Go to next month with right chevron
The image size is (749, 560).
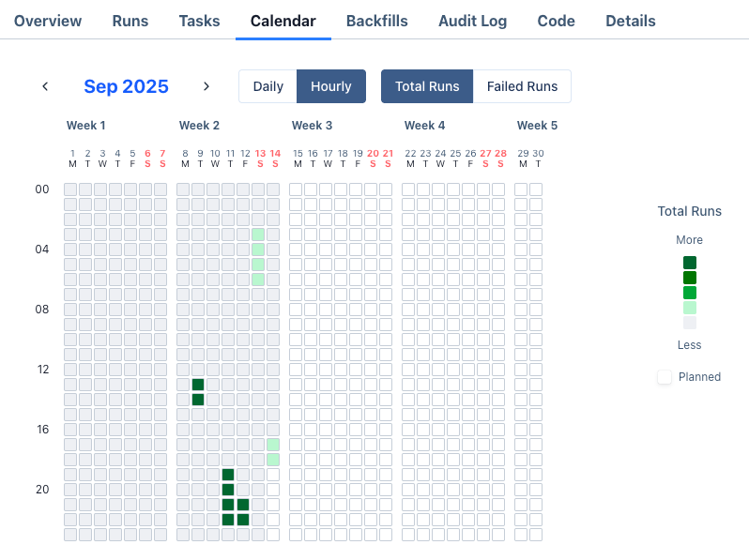tap(206, 86)
